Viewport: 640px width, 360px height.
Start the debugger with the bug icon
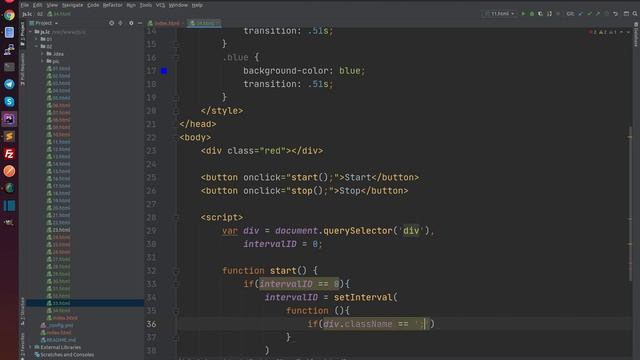coord(532,13)
